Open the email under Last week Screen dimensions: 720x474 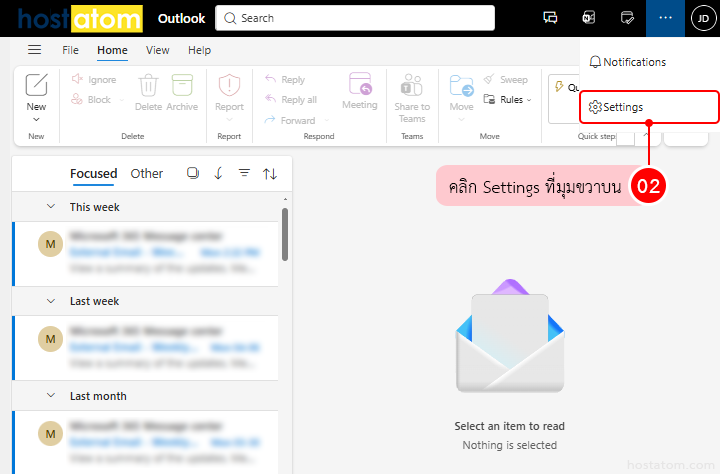[x=146, y=348]
